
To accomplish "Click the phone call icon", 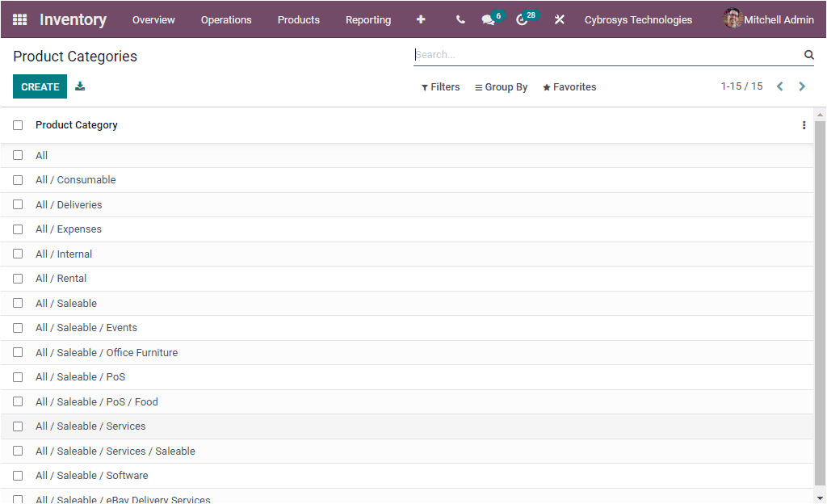I will click(460, 19).
